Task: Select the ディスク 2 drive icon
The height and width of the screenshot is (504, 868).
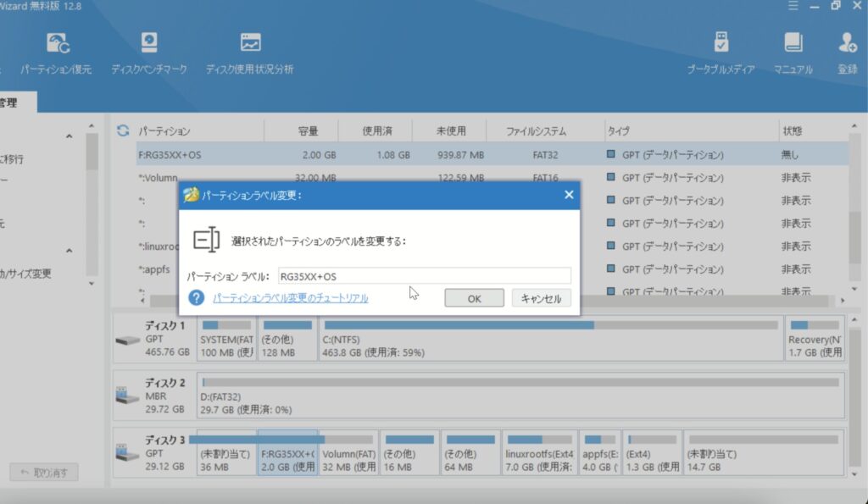Action: (127, 396)
